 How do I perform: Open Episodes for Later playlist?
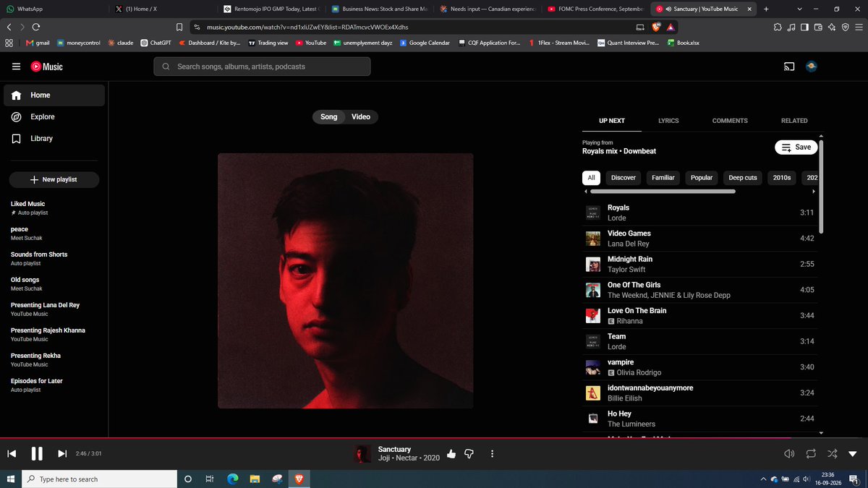coord(54,385)
